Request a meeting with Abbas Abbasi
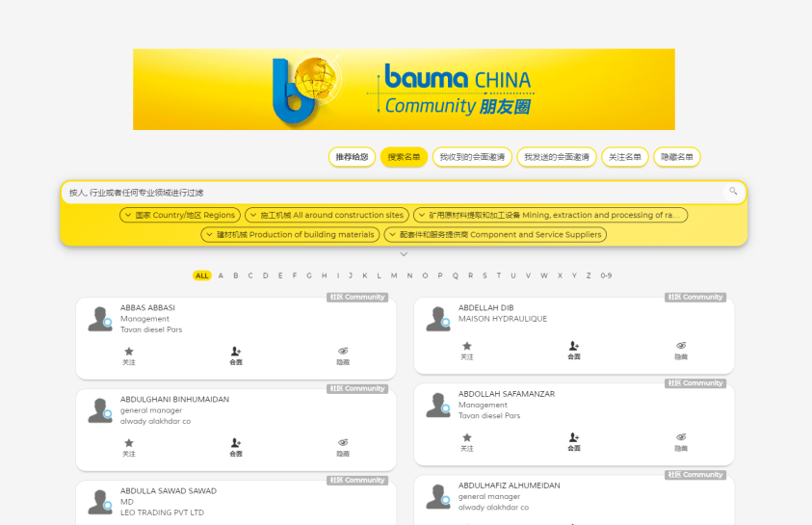This screenshot has height=525, width=812. click(x=236, y=353)
